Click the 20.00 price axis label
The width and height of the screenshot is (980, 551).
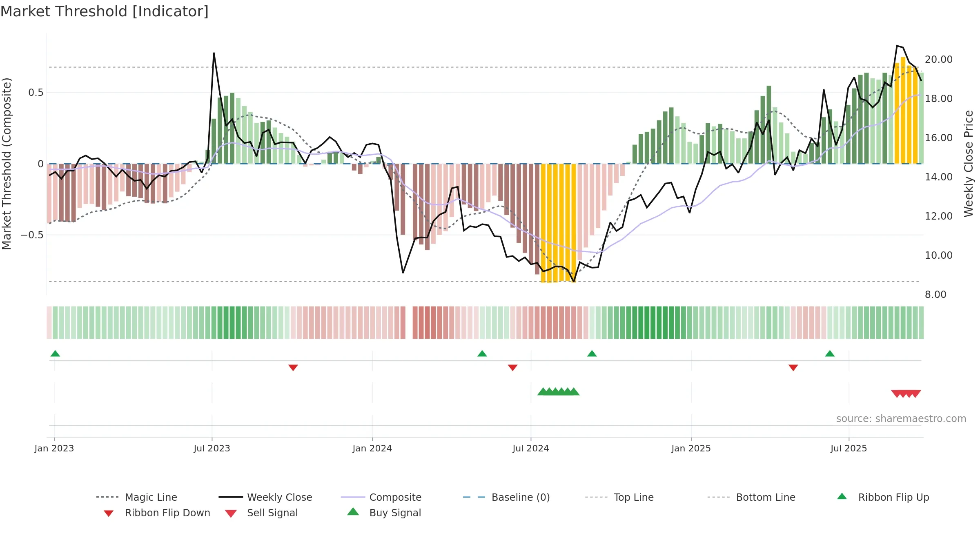coord(939,60)
